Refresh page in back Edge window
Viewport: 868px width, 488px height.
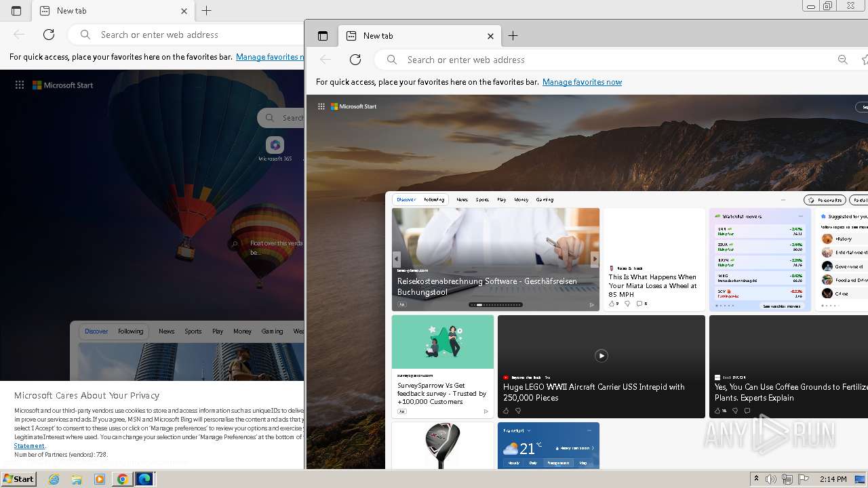(x=49, y=35)
